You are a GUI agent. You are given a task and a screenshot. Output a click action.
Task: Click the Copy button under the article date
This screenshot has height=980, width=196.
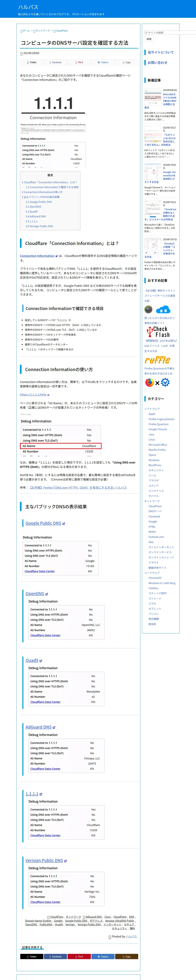126,62
